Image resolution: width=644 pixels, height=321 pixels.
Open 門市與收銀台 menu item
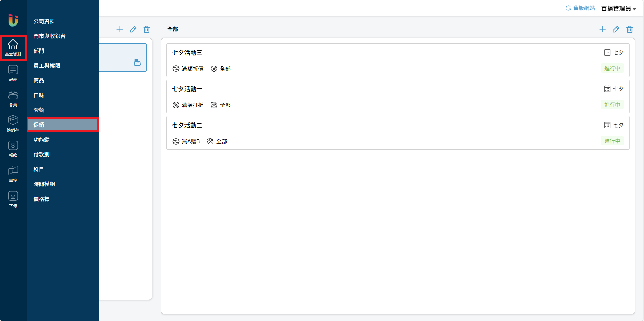49,36
